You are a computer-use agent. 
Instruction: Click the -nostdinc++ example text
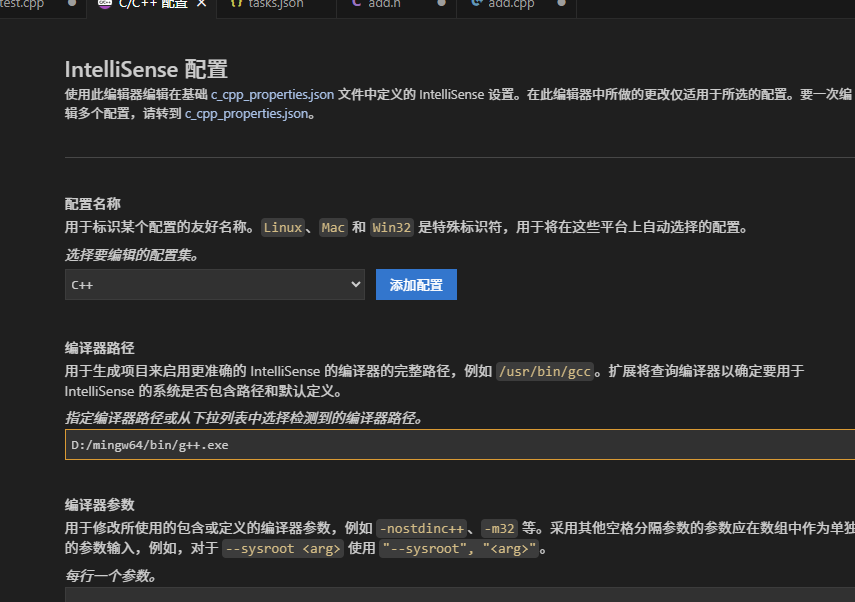pyautogui.click(x=422, y=529)
